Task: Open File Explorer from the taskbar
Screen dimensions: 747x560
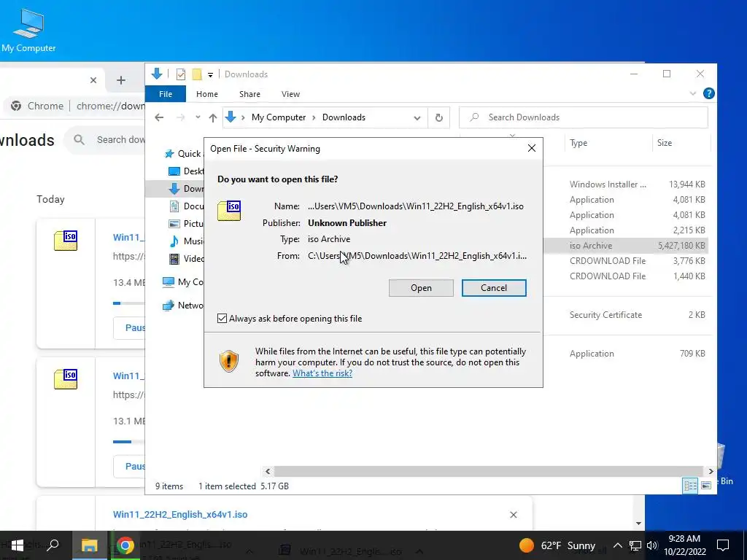Action: [x=89, y=545]
